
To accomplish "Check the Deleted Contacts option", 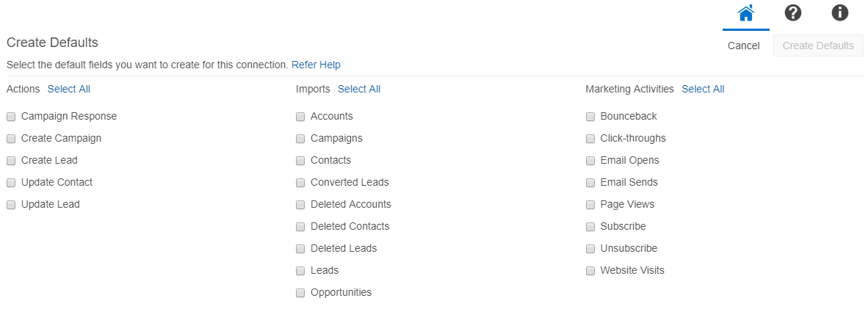I will pos(300,227).
